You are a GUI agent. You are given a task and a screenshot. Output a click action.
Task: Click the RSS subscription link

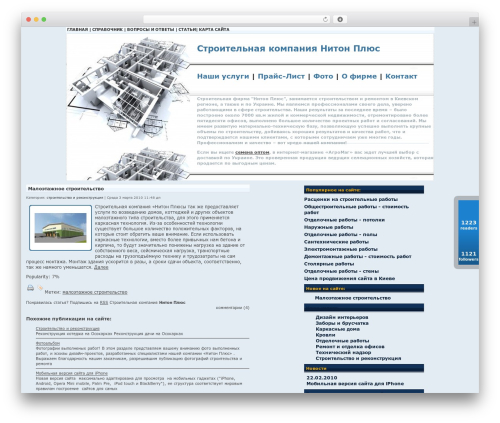point(104,303)
